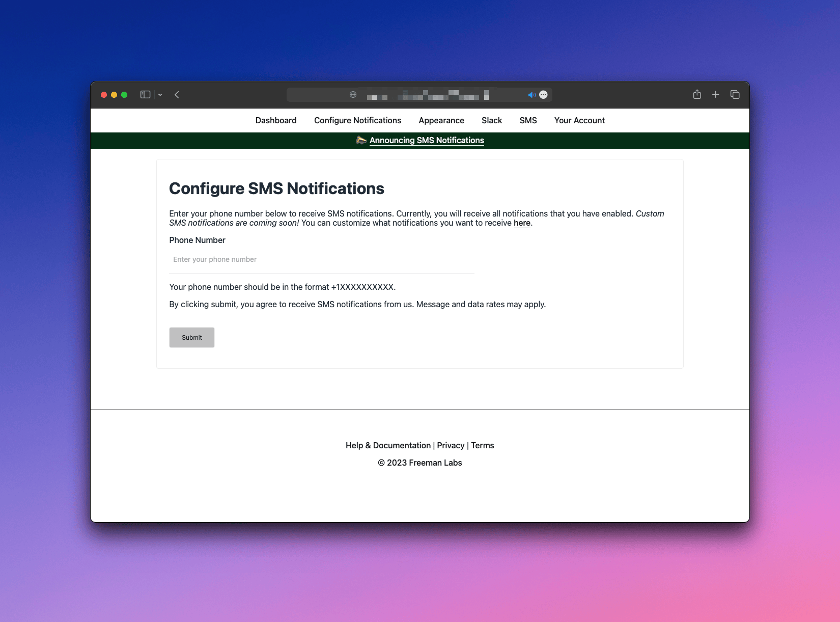The width and height of the screenshot is (840, 622).
Task: Follow the 'here' customization link
Action: pyautogui.click(x=521, y=223)
